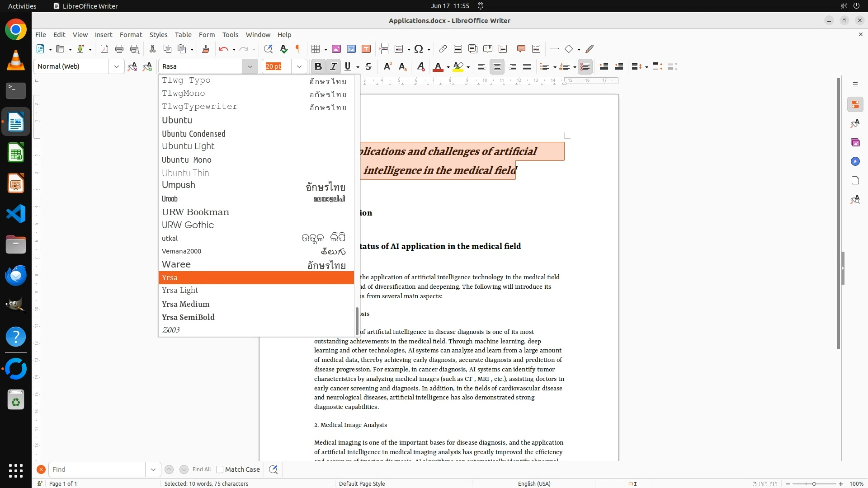Click the Strikethrough formatting icon
Screen dimensions: 868x488
click(368, 66)
